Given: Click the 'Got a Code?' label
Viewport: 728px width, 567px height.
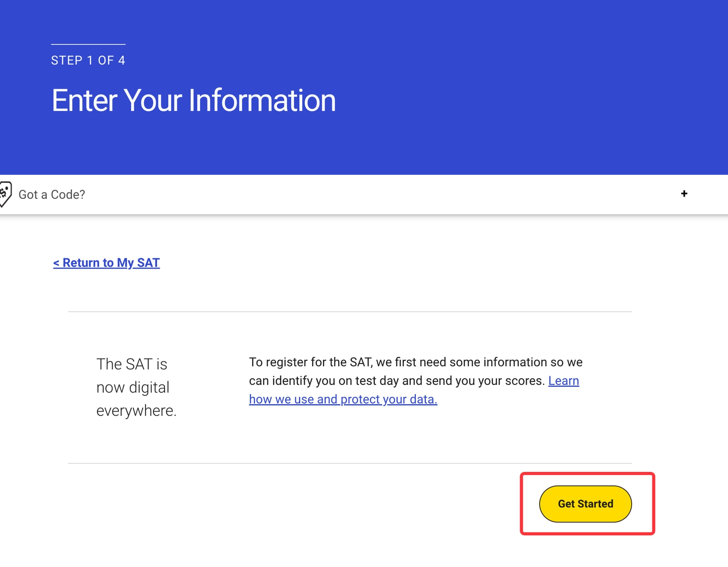Looking at the screenshot, I should (52, 194).
